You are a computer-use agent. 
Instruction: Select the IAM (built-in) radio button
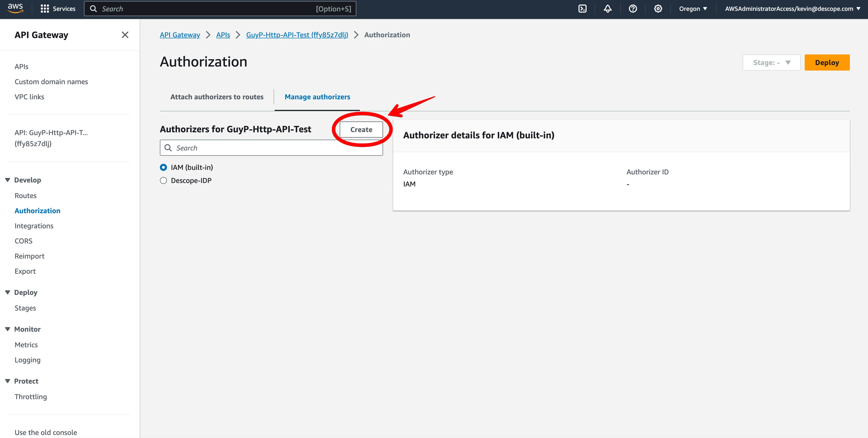coord(163,167)
